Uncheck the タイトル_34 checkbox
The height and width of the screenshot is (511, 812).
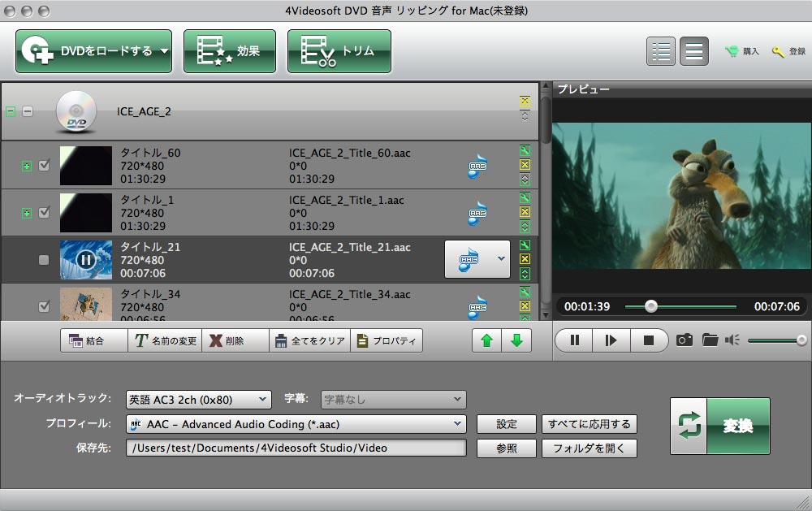coord(45,306)
